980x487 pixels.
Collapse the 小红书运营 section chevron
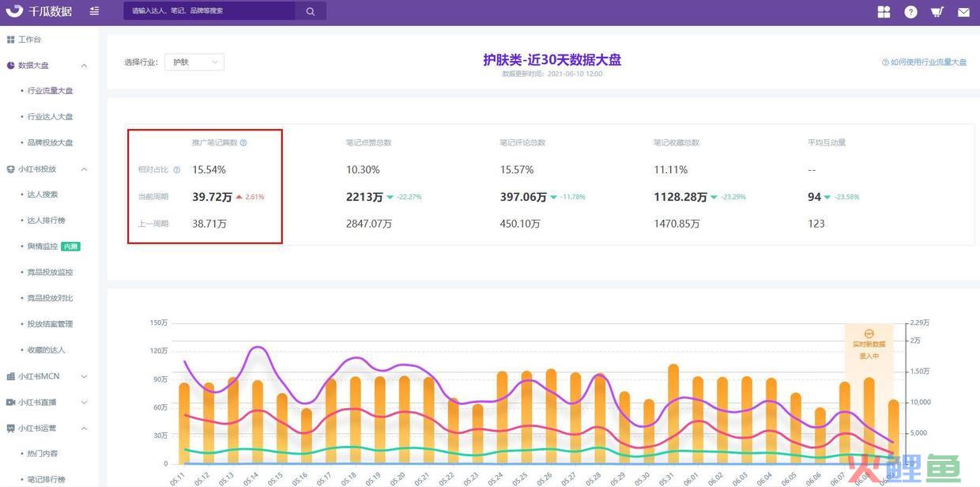click(85, 428)
